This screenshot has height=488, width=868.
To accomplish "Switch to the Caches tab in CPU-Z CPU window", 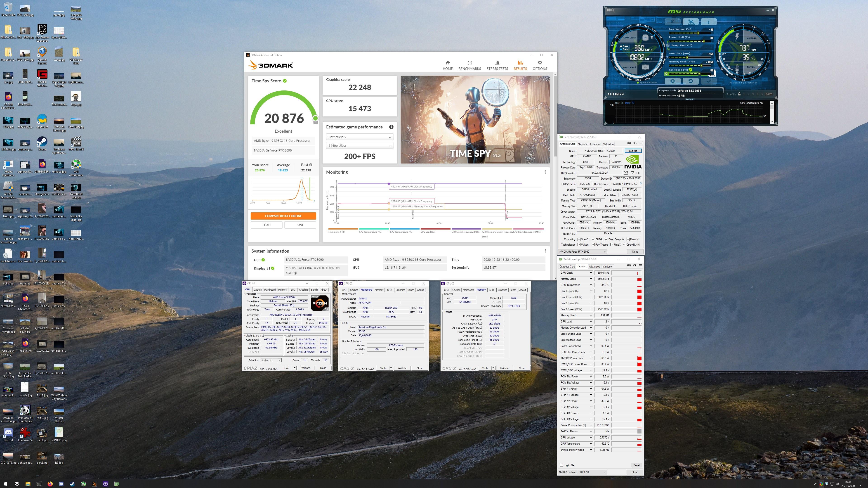I will pyautogui.click(x=257, y=289).
